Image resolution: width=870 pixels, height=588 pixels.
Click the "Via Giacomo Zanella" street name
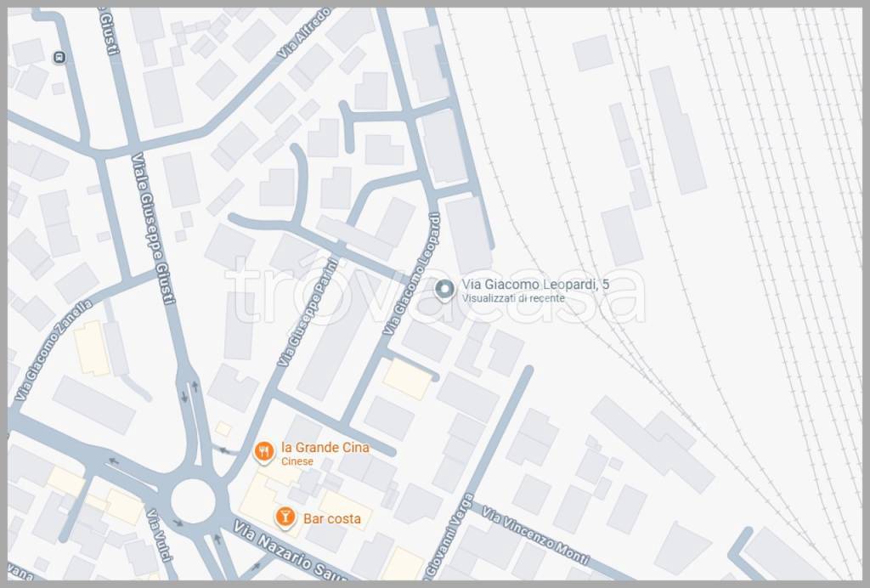point(53,350)
